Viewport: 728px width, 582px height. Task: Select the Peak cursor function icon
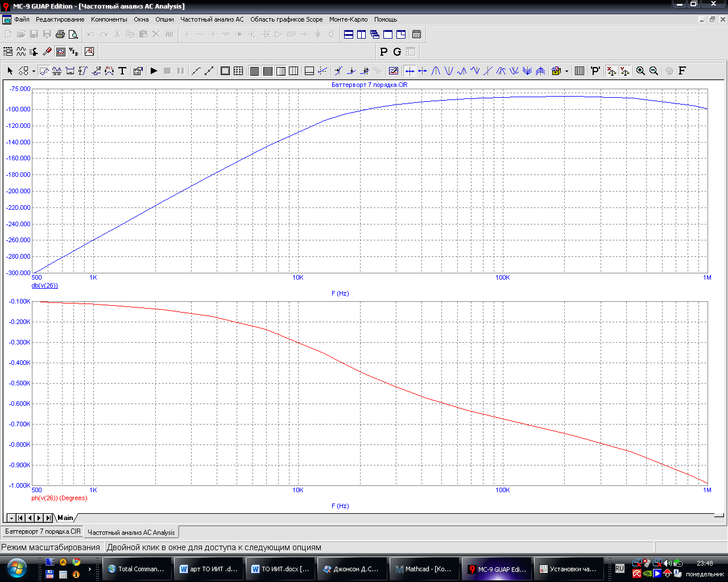tap(436, 70)
